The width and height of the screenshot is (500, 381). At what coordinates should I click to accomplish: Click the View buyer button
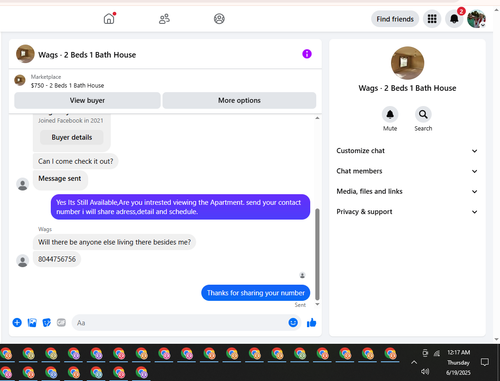coord(87,100)
